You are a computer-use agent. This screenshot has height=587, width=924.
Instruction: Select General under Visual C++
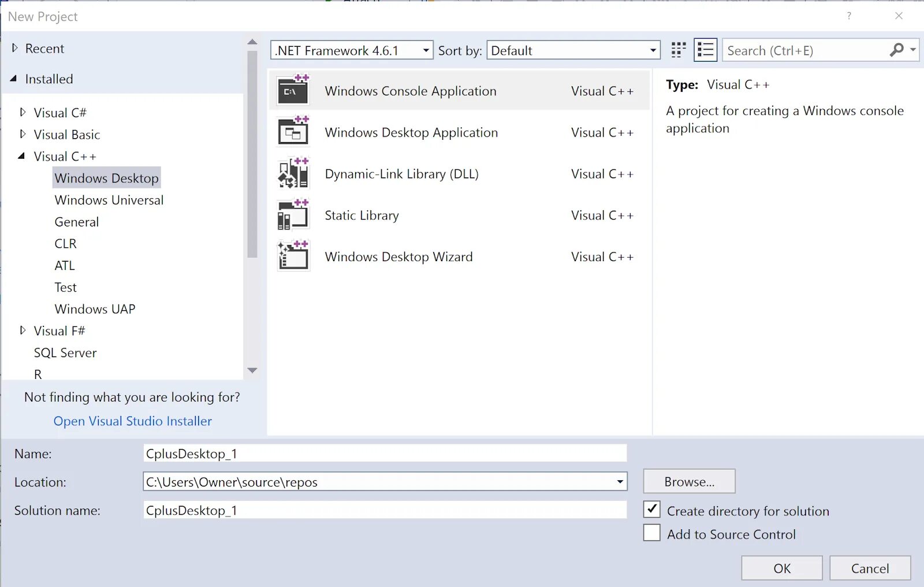[77, 222]
